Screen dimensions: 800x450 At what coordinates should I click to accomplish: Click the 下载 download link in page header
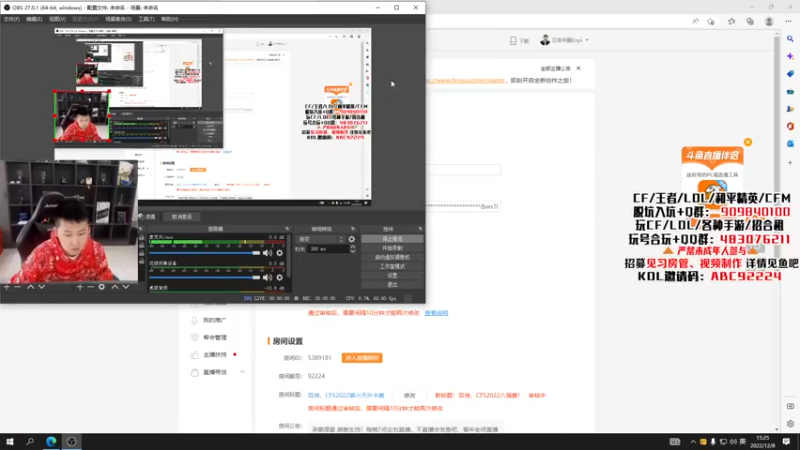520,40
